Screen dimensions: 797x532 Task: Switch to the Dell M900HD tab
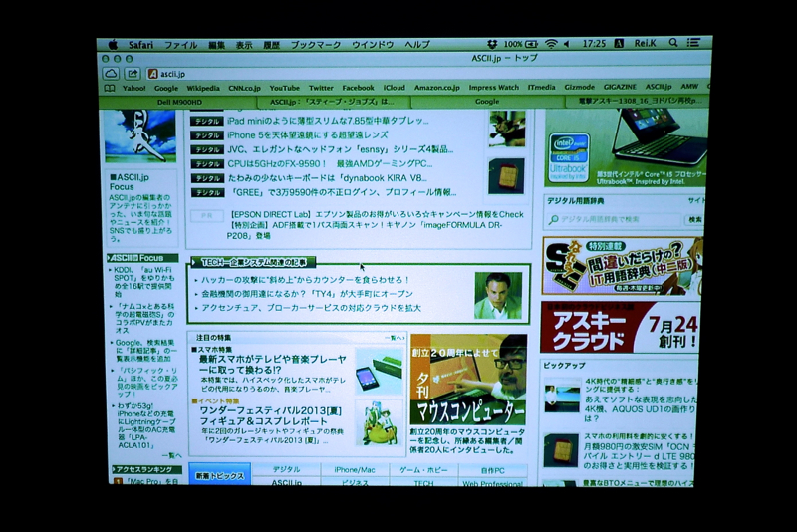click(179, 102)
